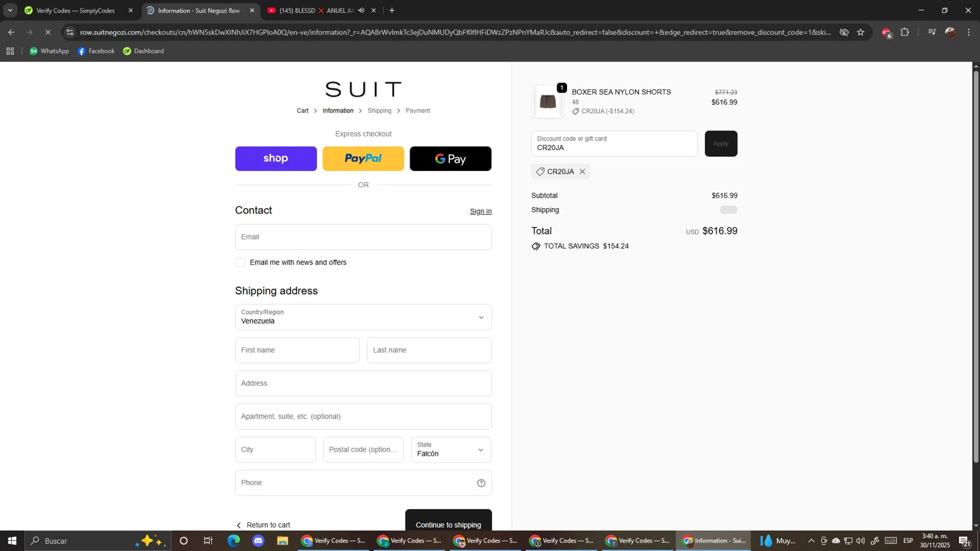Image resolution: width=980 pixels, height=551 pixels.
Task: Remove the applied CR20JA discount tag
Action: (x=582, y=172)
